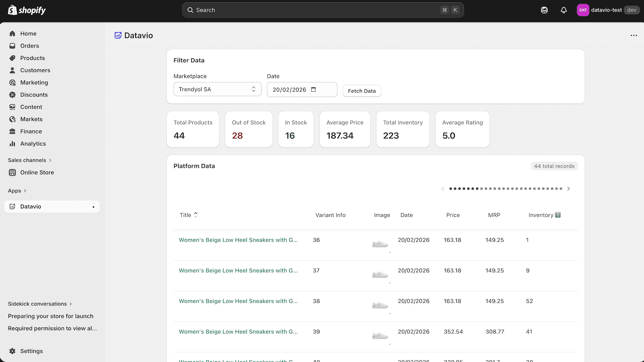
Task: Click the Price column header
Action: tap(453, 215)
